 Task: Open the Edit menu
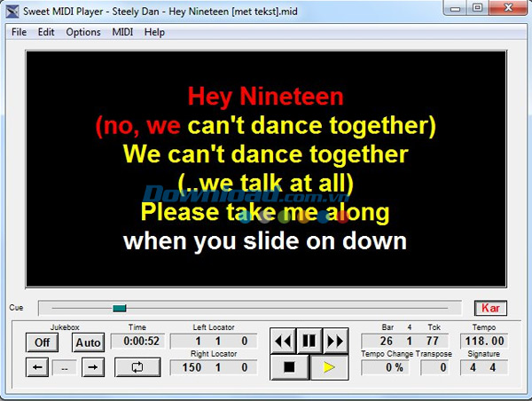tap(46, 32)
